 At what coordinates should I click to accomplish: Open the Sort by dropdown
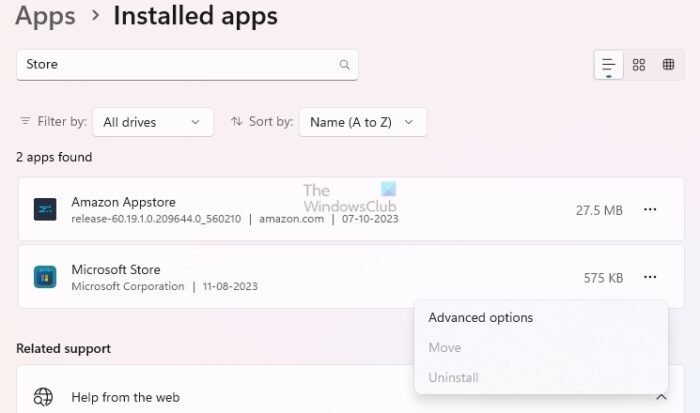tap(362, 122)
